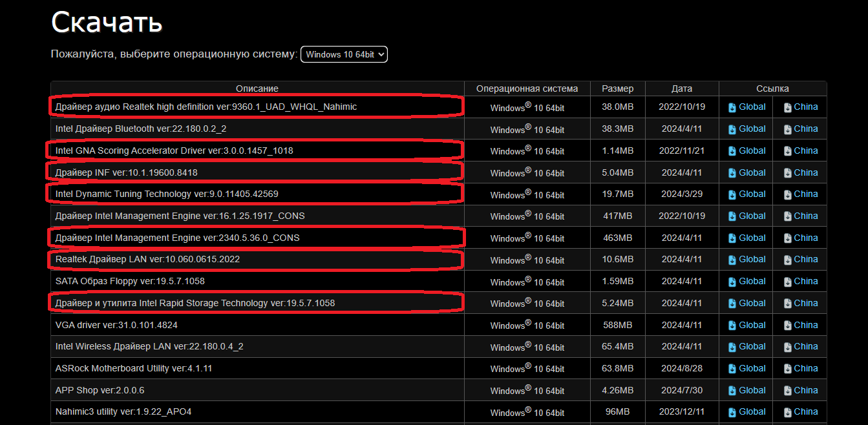
Task: Click the date cell '2024/3/29'
Action: pos(682,194)
